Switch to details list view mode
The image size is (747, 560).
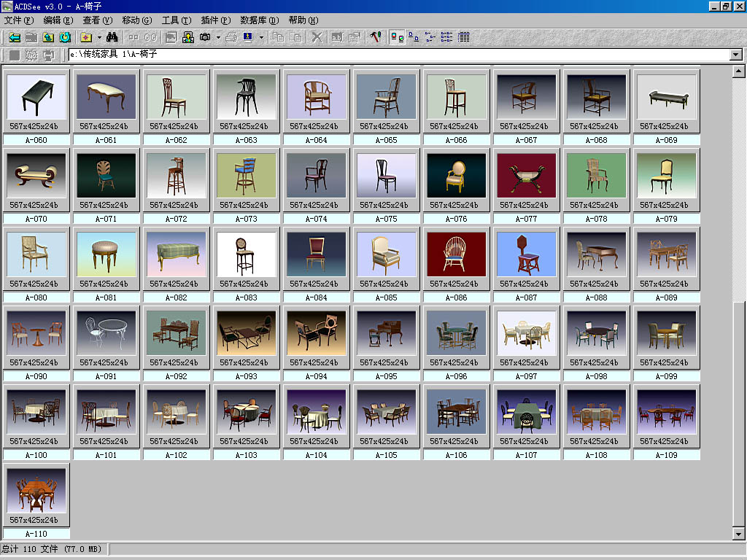click(x=464, y=37)
